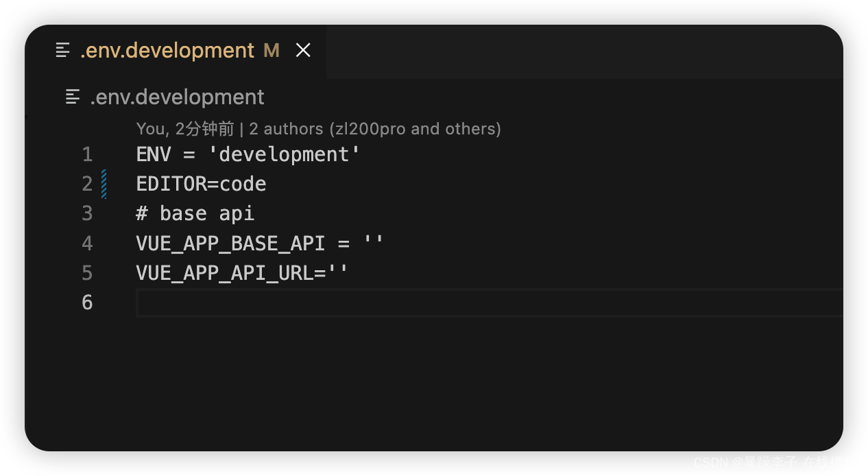Viewport: 868px width, 476px height.
Task: Click the '# base api' comment line
Action: (195, 213)
